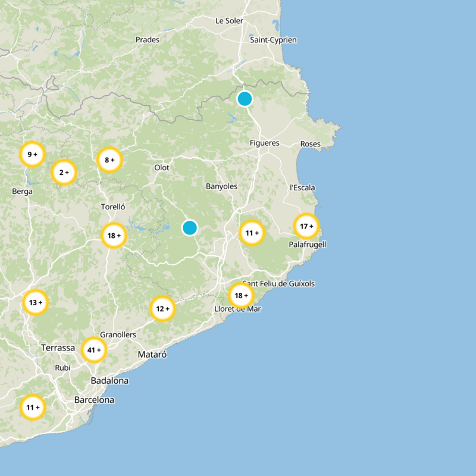Click the Terrassa city label
The width and height of the screenshot is (476, 476).
[x=58, y=347]
